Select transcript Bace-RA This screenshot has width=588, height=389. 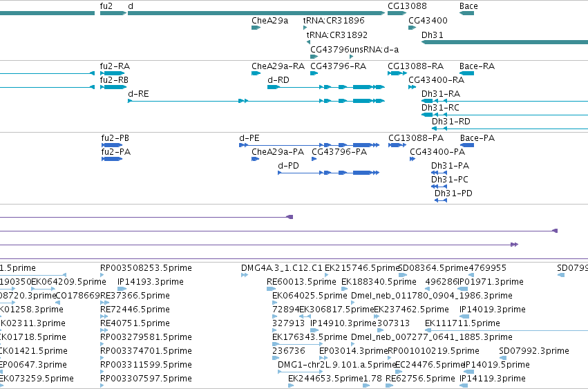pos(466,73)
